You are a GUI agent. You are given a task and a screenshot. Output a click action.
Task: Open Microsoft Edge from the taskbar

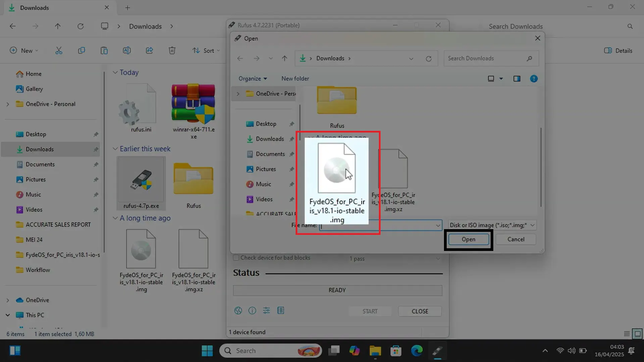pos(416,351)
